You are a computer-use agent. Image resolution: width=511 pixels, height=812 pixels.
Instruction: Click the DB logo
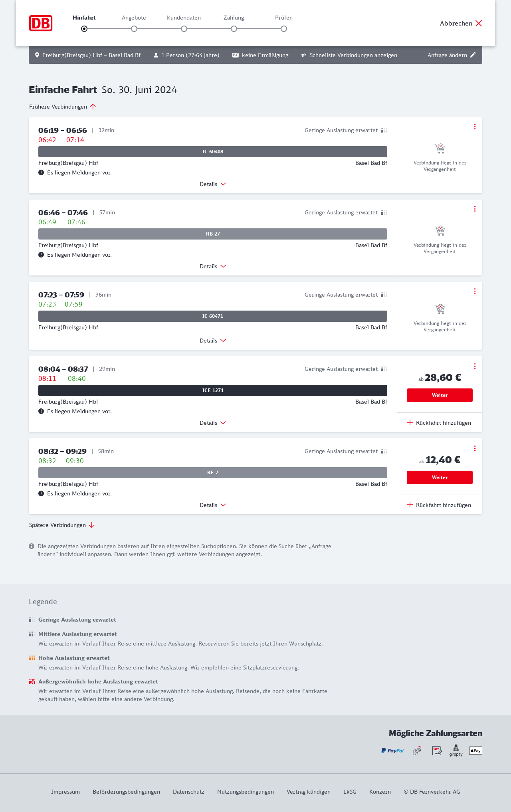pyautogui.click(x=41, y=23)
